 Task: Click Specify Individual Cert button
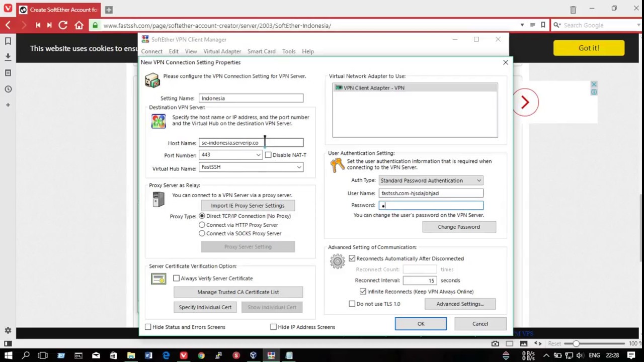click(205, 307)
